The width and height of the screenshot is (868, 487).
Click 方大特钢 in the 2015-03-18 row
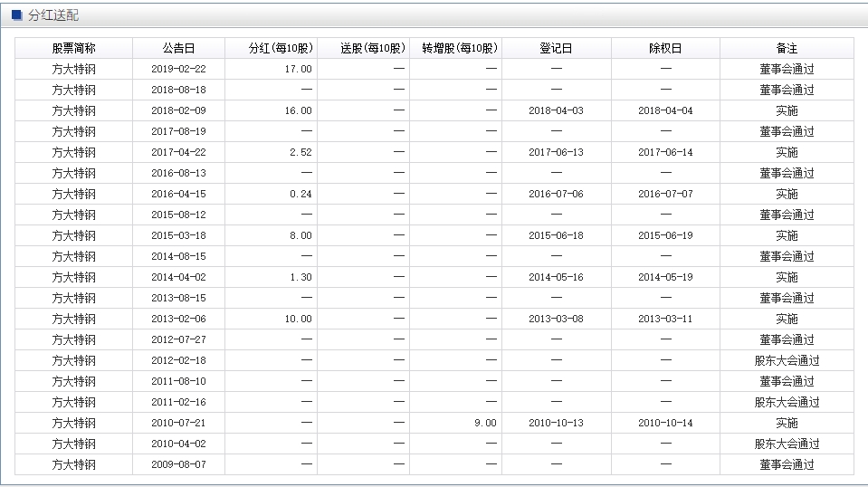click(x=73, y=235)
